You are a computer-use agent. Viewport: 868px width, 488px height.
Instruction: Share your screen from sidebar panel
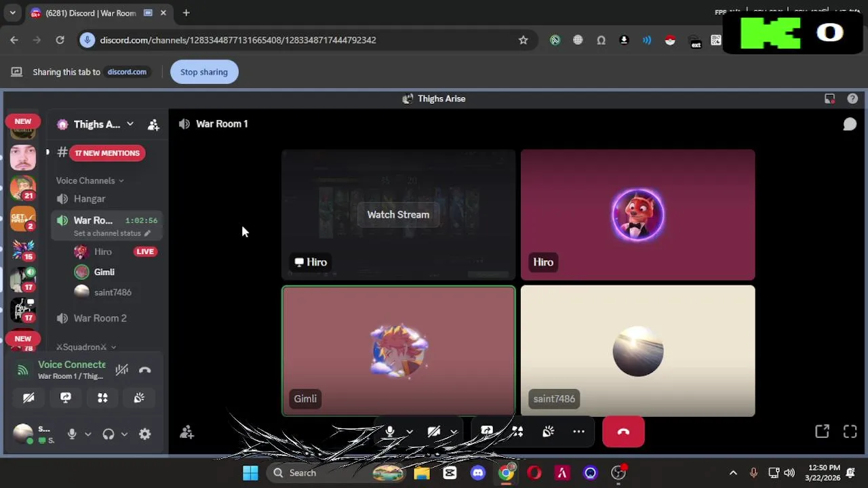coord(65,398)
